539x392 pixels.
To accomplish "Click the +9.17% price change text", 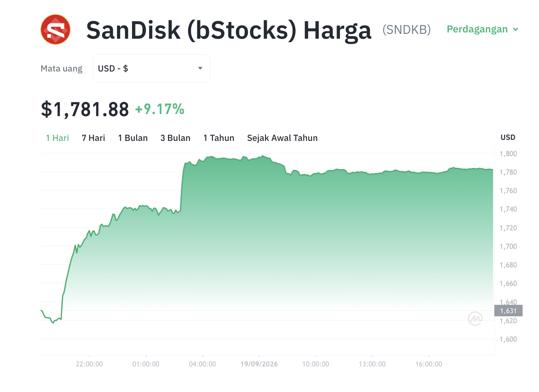I will tap(160, 109).
